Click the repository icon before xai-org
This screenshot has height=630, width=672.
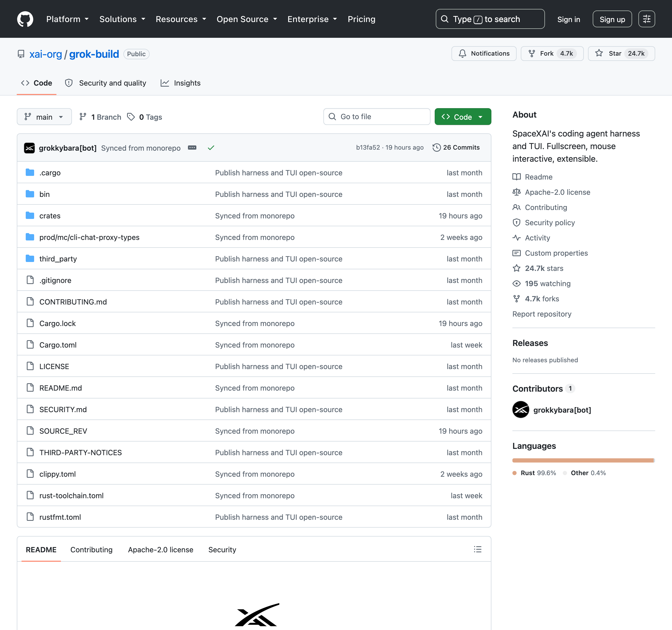click(x=21, y=54)
